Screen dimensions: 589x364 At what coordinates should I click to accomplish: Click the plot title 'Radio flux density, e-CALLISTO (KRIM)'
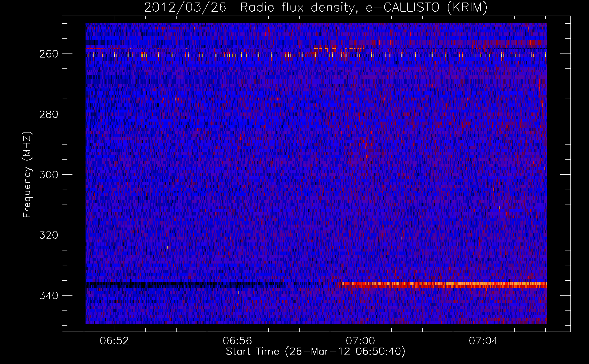click(x=363, y=7)
